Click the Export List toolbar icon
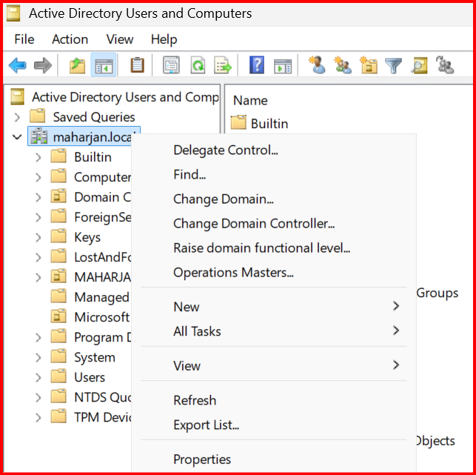The width and height of the screenshot is (476, 475). (x=223, y=66)
